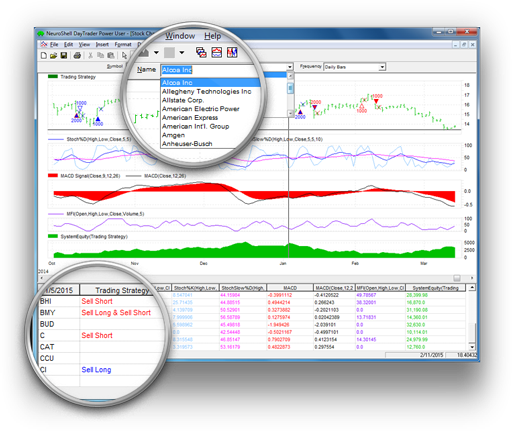This screenshot has height=431, width=512.
Task: Open the Help menu
Action: [x=212, y=36]
